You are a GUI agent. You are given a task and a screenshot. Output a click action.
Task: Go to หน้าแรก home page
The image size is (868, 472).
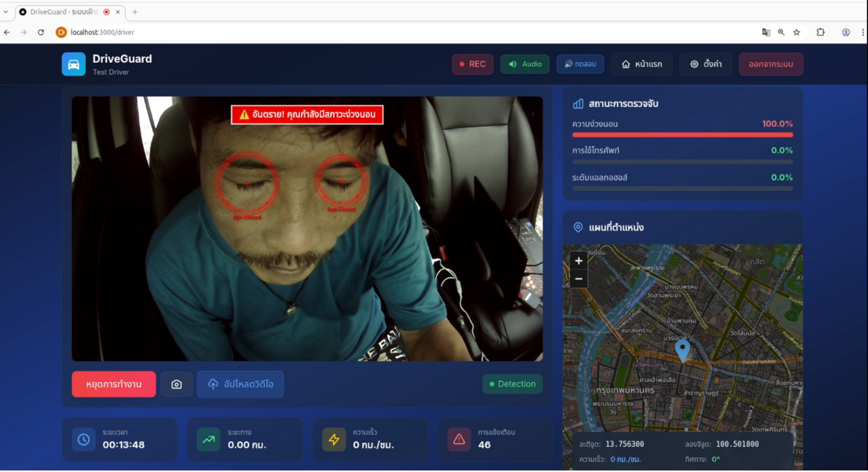(642, 64)
